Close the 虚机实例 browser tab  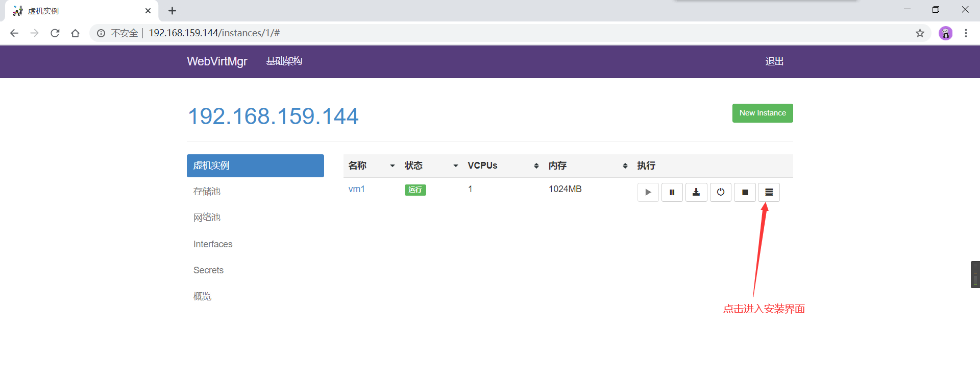click(x=148, y=11)
